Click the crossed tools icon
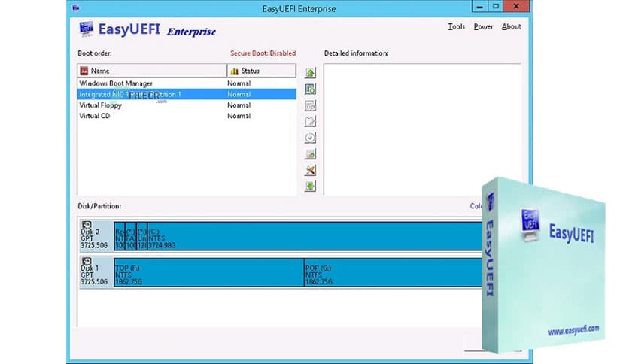The image size is (629, 364). coord(310,170)
